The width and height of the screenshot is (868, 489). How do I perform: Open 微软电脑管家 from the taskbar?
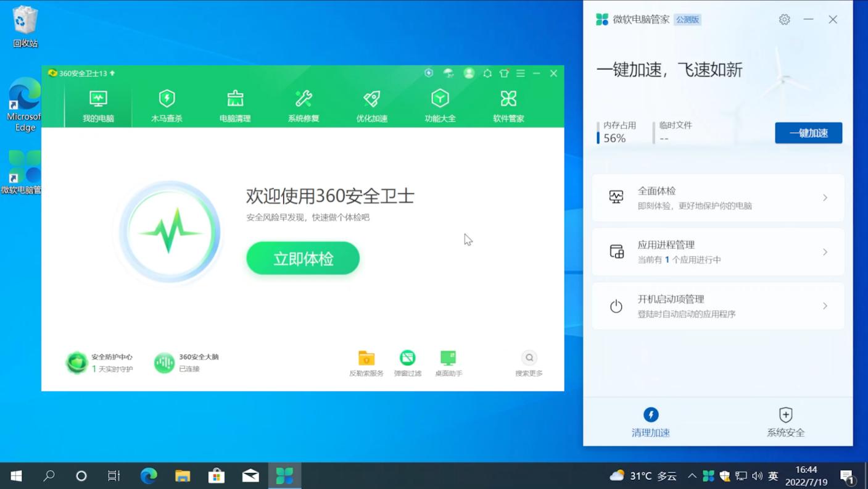tap(284, 475)
